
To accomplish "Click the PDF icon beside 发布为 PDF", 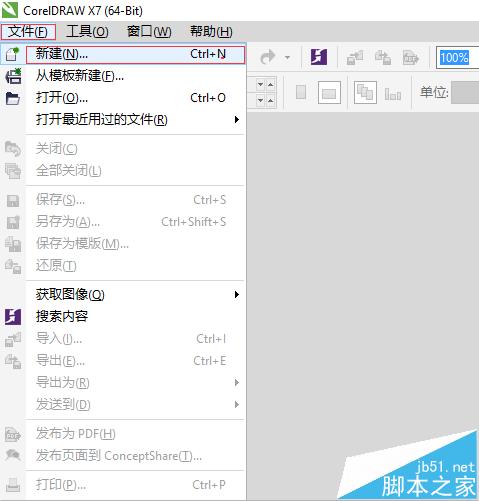I will pos(13,434).
